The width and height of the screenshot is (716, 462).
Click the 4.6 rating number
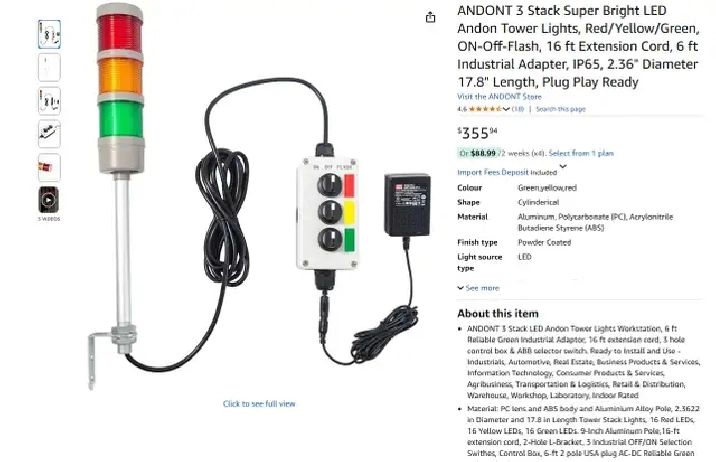(462, 109)
